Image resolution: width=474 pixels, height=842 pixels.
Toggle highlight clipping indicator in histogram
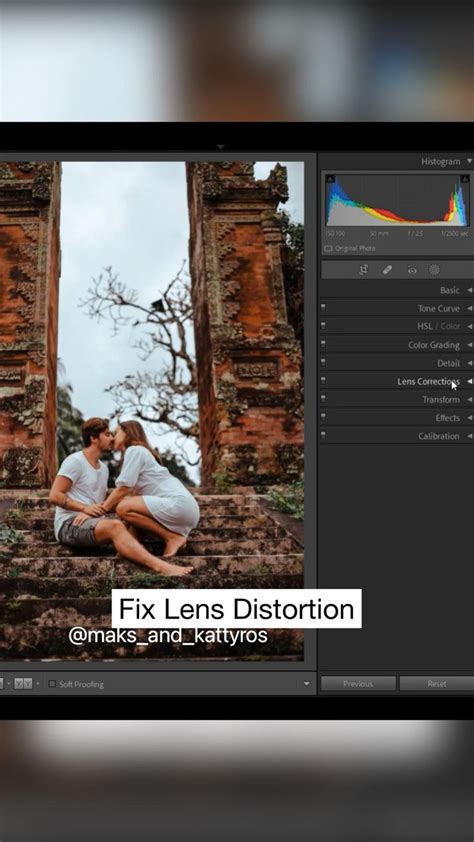click(x=465, y=179)
